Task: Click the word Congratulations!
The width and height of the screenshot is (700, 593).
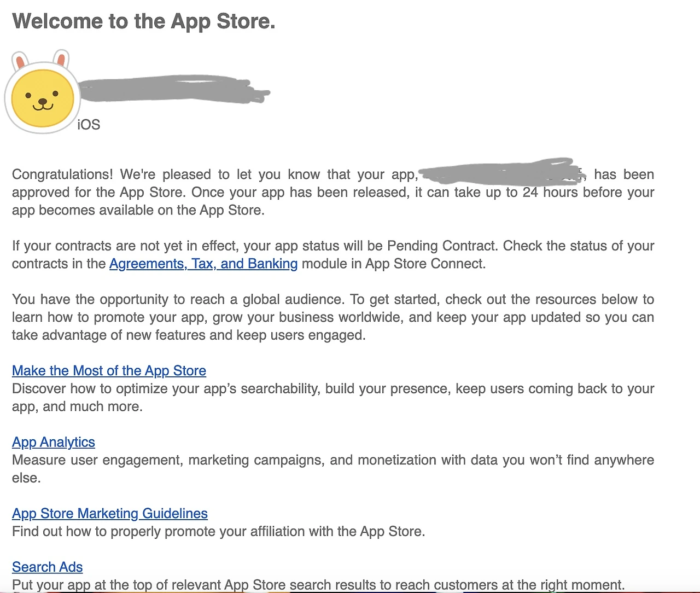Action: pos(62,175)
